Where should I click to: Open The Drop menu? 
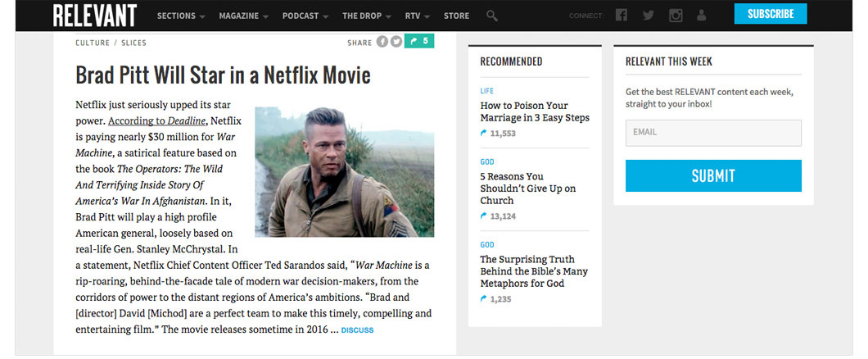pos(367,16)
